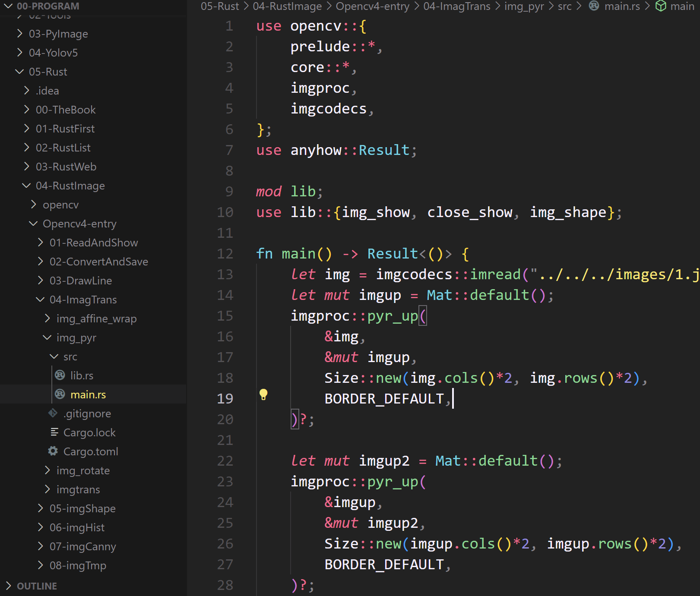The image size is (700, 596).
Task: Collapse the Opencv4-entry folder
Action: pyautogui.click(x=33, y=224)
